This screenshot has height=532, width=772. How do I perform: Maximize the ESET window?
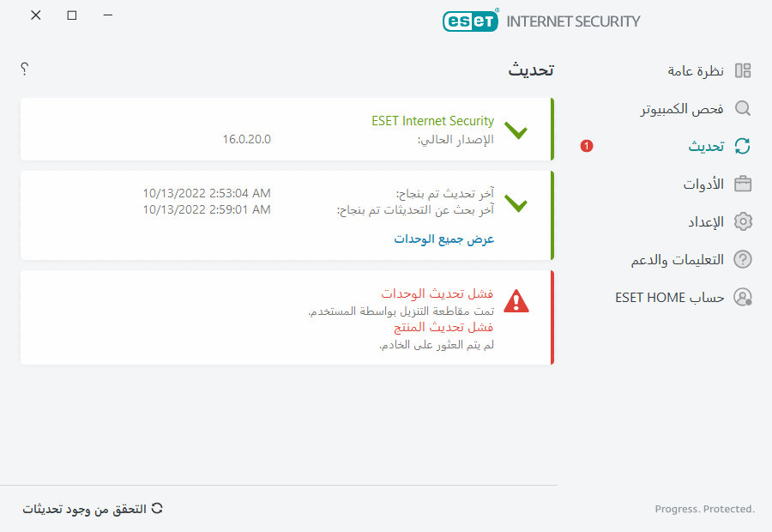tap(72, 15)
